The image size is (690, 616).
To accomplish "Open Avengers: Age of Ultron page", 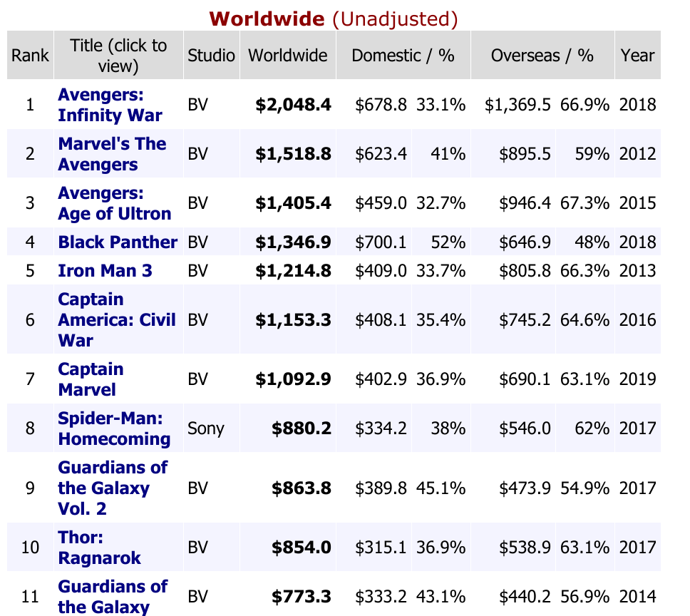I will (x=114, y=203).
